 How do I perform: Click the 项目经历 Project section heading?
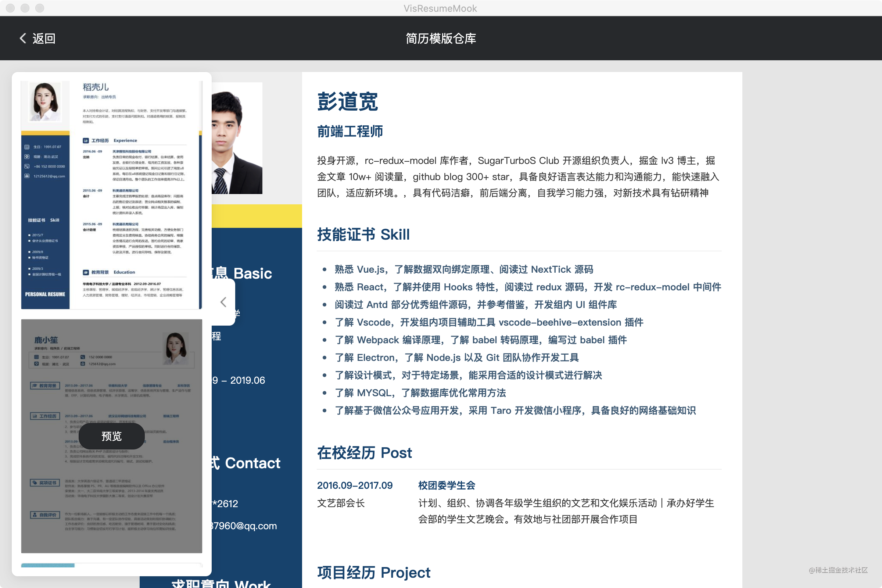(373, 573)
